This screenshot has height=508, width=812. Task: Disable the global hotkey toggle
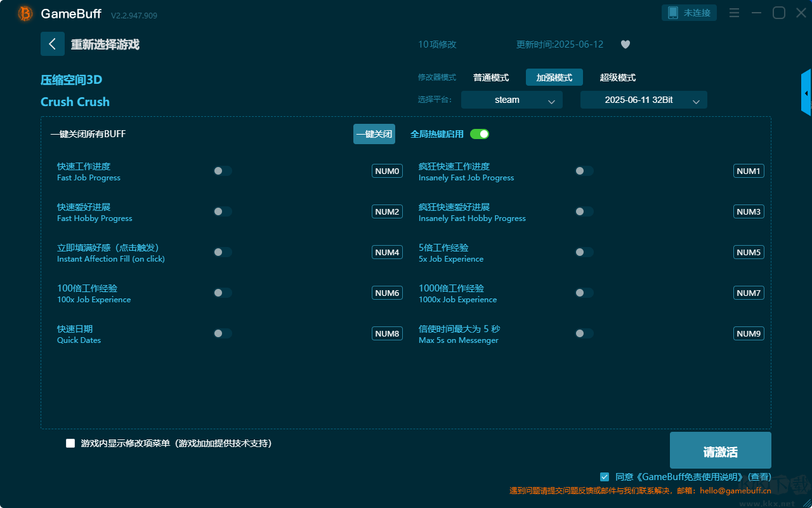tap(480, 134)
